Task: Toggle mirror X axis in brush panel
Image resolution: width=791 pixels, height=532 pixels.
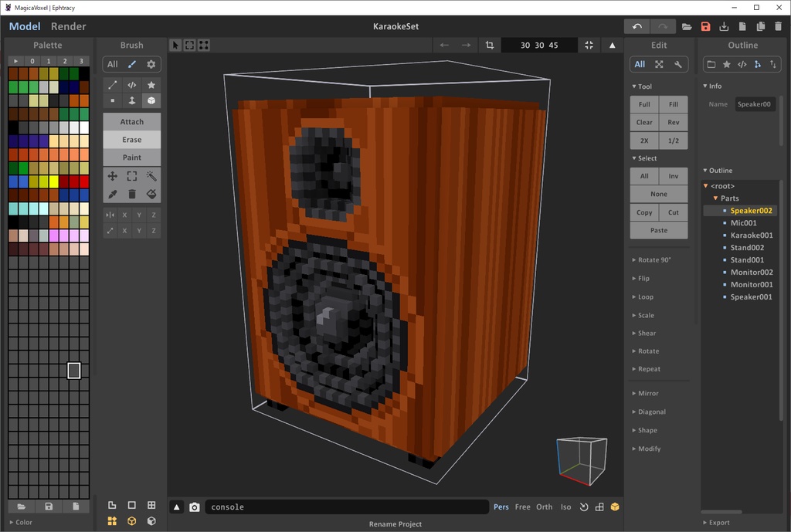Action: (x=124, y=215)
